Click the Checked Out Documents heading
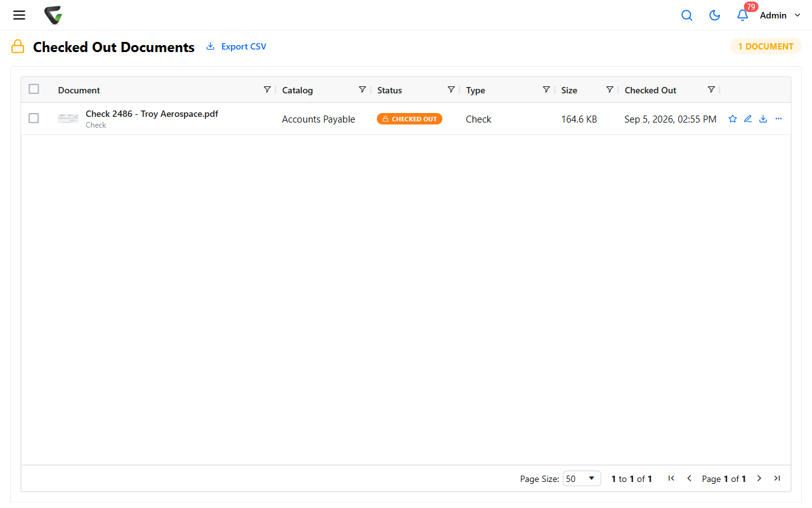 coord(114,47)
